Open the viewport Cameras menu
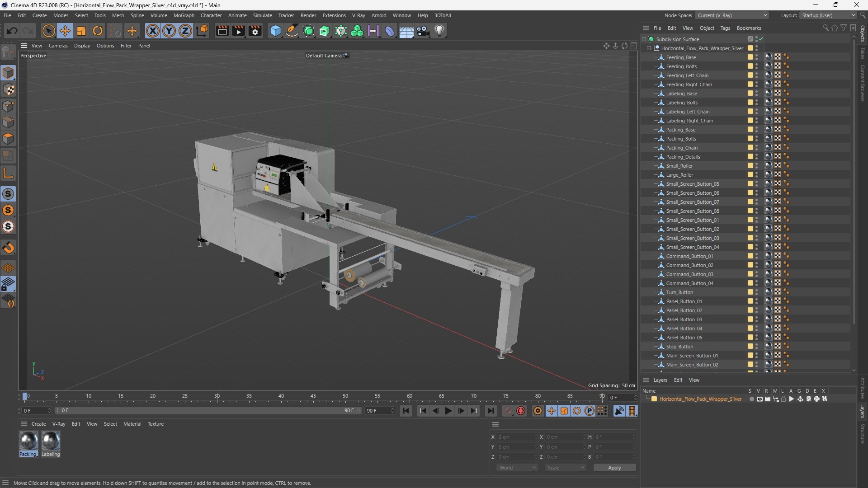 point(58,46)
